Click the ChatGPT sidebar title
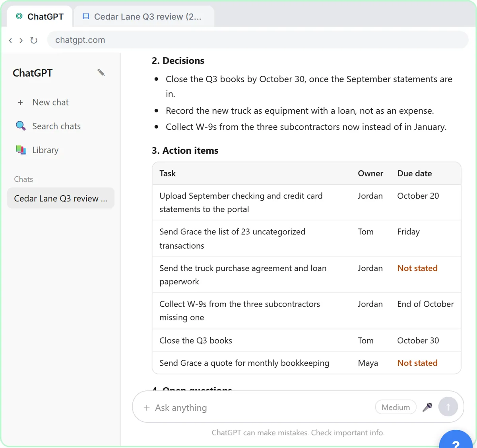Image resolution: width=477 pixels, height=448 pixels. (33, 73)
